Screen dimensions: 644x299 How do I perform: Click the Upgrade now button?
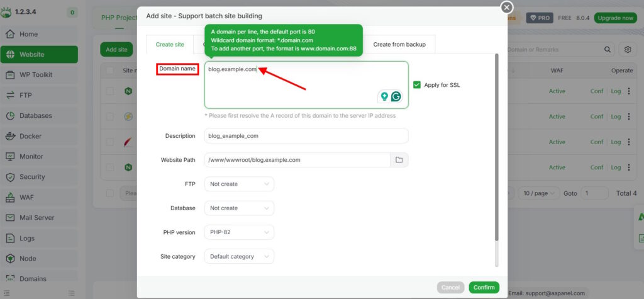coord(615,18)
